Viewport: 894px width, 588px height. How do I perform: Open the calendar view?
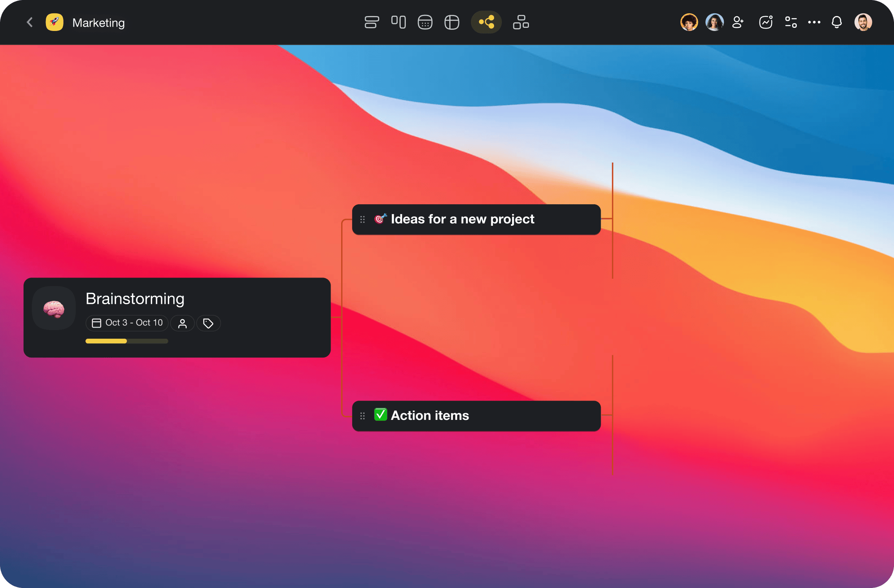pos(425,22)
